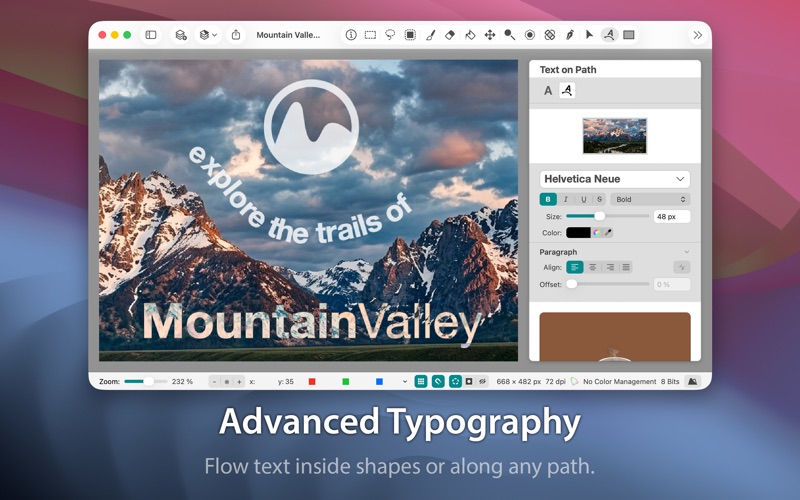Click the flip path direction button
The width and height of the screenshot is (800, 500).
(x=682, y=267)
